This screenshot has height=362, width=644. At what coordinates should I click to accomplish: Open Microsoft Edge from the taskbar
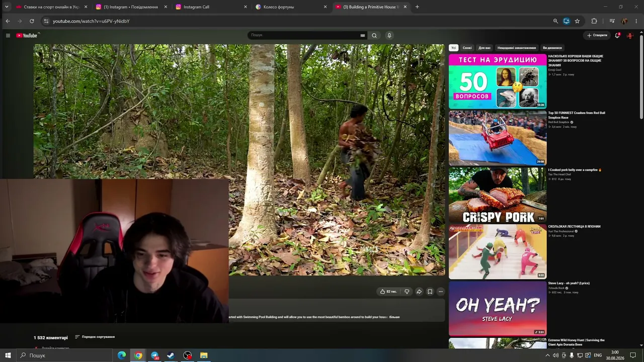pos(122,355)
